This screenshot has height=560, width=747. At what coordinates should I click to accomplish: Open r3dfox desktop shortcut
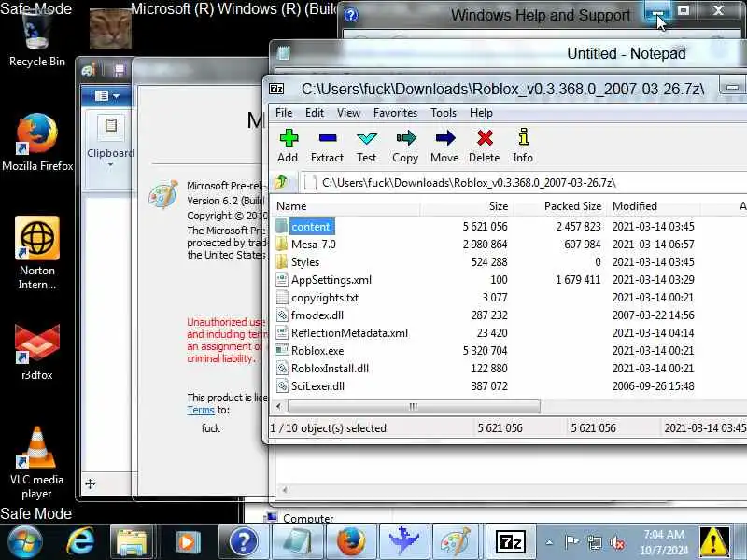[x=37, y=352]
